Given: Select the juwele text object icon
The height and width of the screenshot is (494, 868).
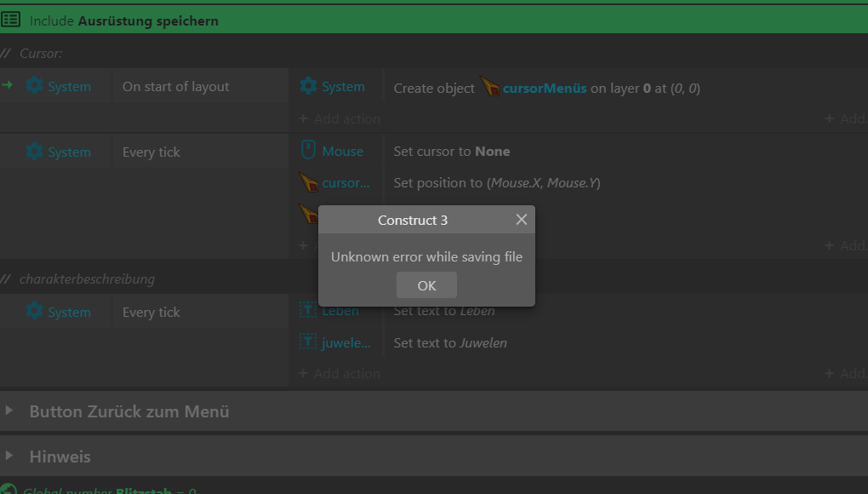Looking at the screenshot, I should pyautogui.click(x=308, y=342).
